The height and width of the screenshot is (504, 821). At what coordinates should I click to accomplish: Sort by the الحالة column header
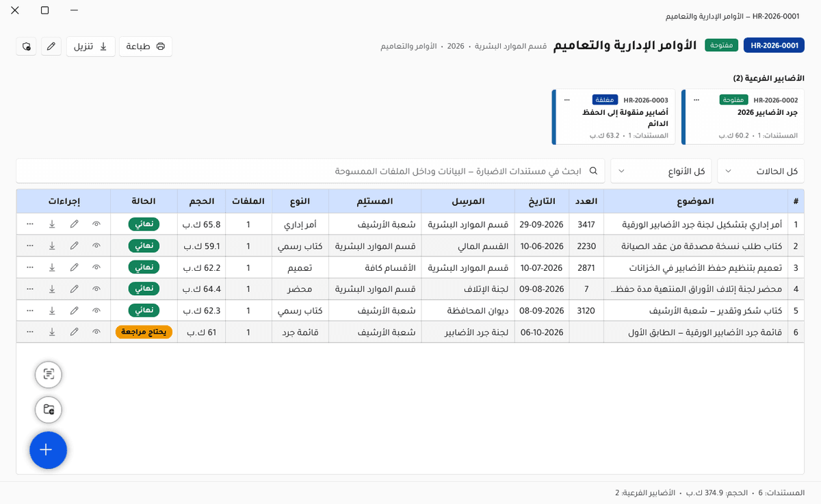(144, 201)
